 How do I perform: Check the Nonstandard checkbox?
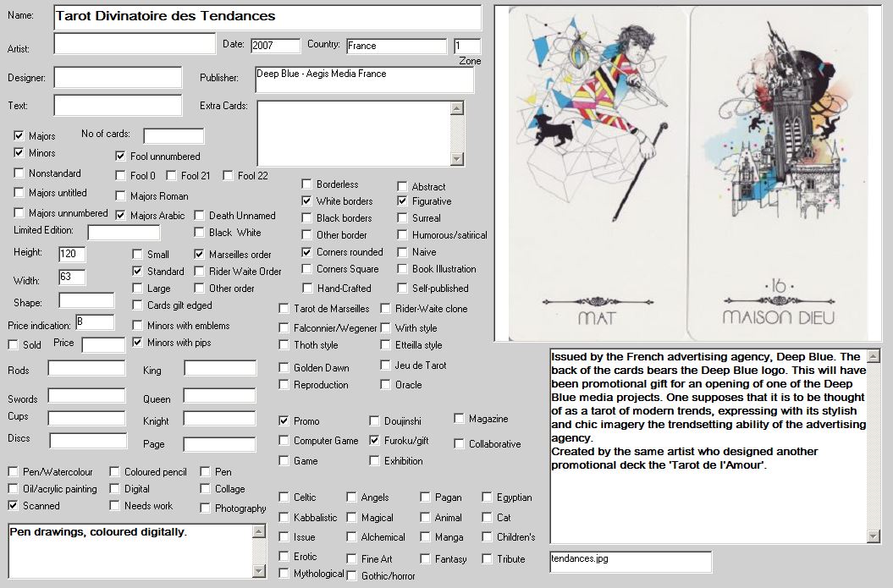(19, 173)
